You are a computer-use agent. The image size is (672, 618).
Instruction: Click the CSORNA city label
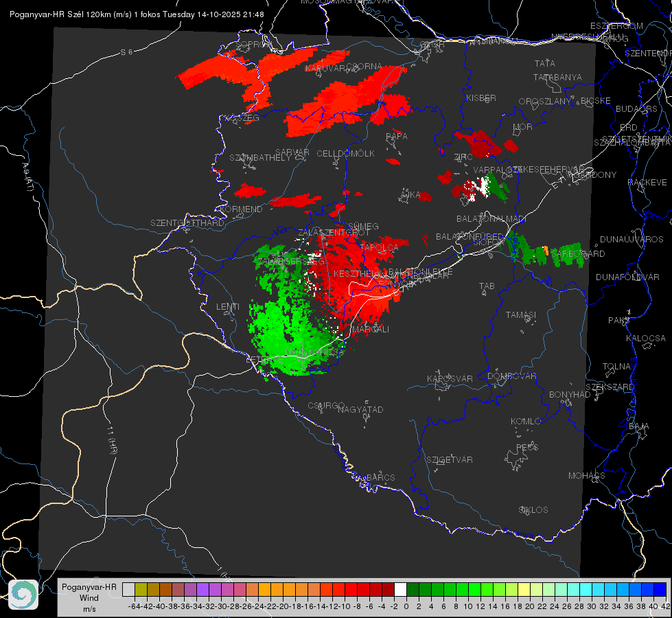pyautogui.click(x=364, y=67)
